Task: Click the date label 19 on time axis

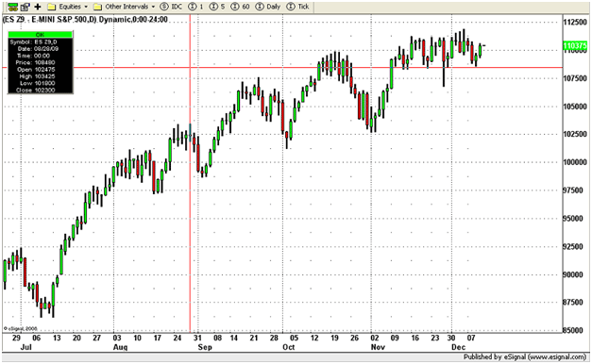Action: pos(334,338)
